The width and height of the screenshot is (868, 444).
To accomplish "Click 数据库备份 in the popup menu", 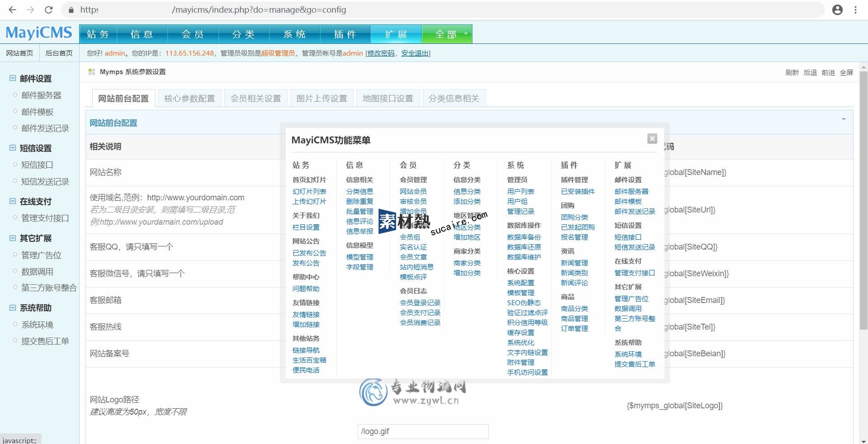I will pyautogui.click(x=524, y=237).
